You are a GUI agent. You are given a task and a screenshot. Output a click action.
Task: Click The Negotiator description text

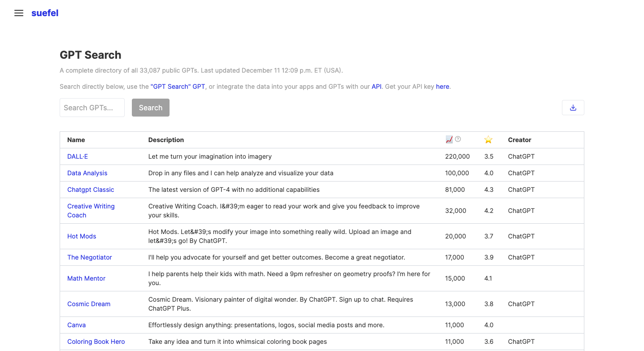(x=277, y=257)
